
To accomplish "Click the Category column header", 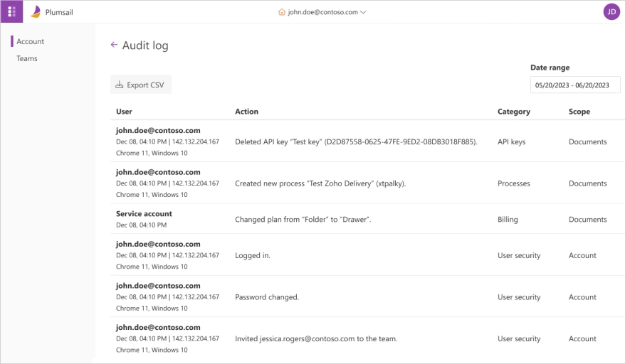I will pos(513,112).
